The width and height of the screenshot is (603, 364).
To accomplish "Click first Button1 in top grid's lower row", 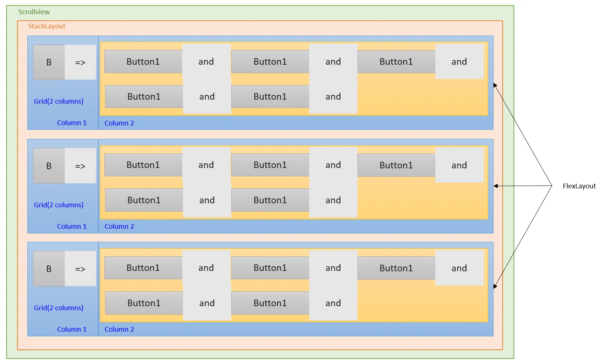I will (144, 96).
